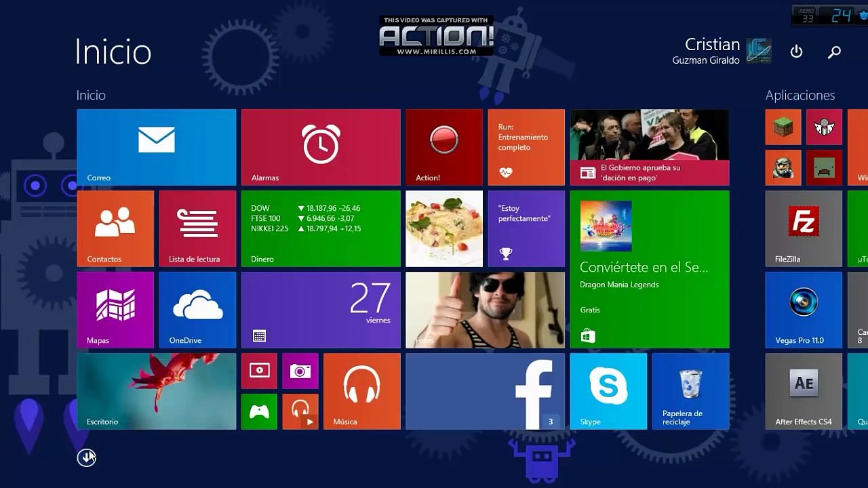
Task: Open the calendar tile showing 27 viernes
Action: [x=321, y=310]
